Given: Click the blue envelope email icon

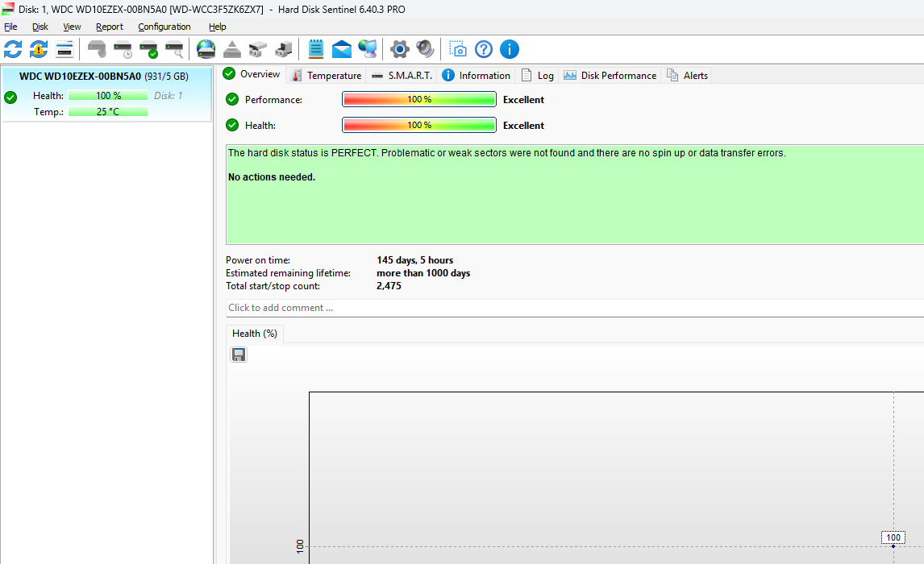Looking at the screenshot, I should (x=342, y=49).
